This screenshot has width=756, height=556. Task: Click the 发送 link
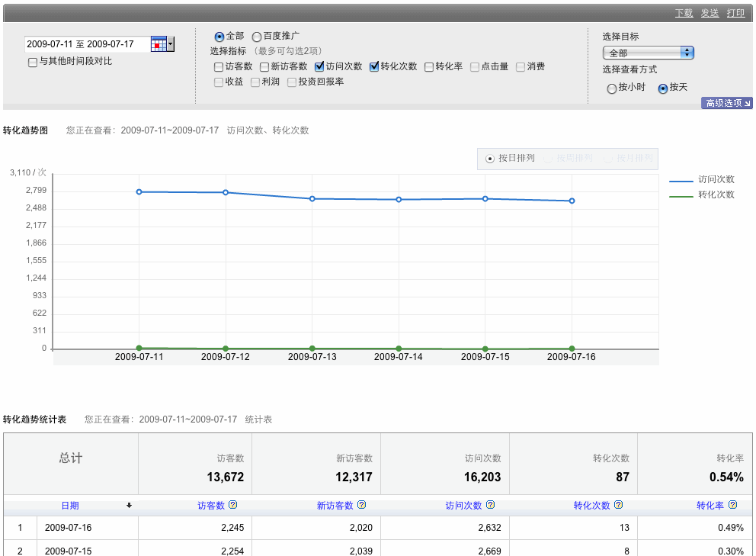pos(710,13)
